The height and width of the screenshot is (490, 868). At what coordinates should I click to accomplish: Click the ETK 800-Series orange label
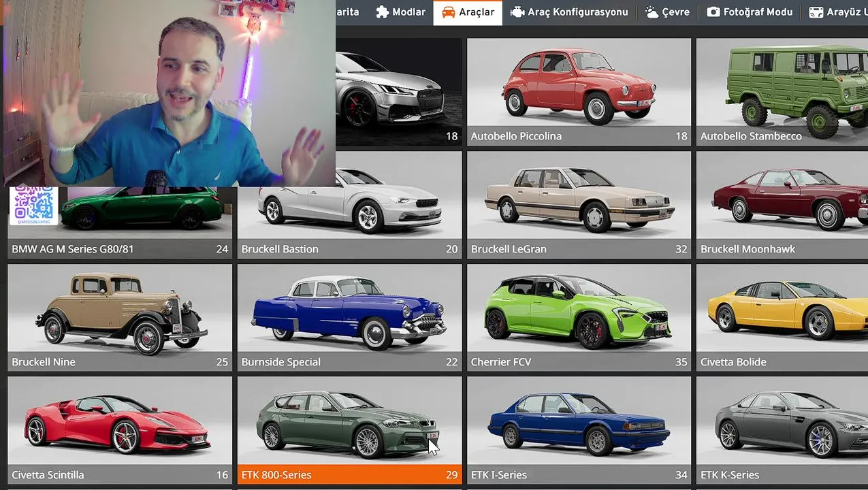point(276,475)
